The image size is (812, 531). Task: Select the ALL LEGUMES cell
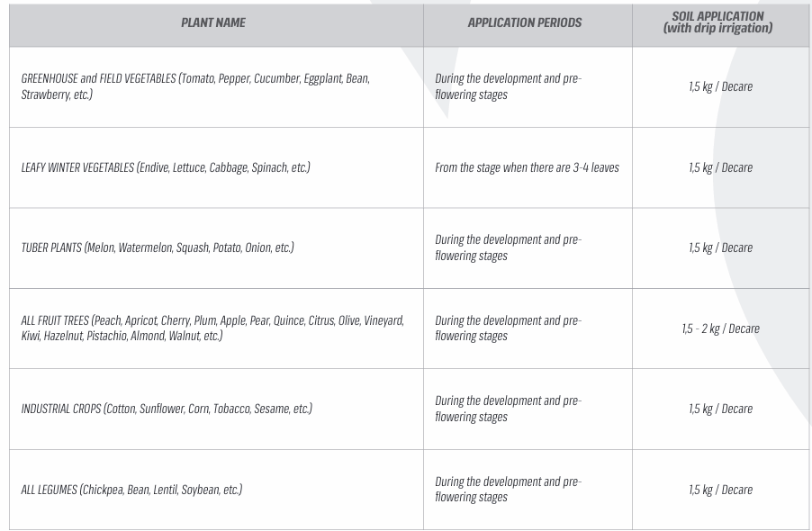click(x=216, y=490)
